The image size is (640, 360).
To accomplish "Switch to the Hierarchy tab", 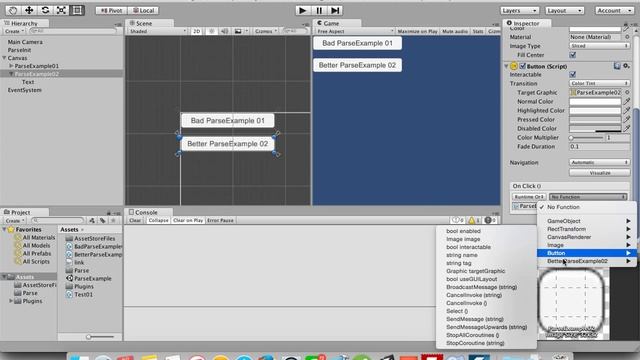I will [x=24, y=23].
